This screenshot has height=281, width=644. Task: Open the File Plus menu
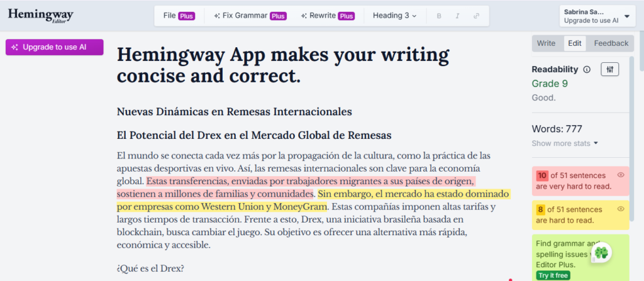[x=179, y=16]
